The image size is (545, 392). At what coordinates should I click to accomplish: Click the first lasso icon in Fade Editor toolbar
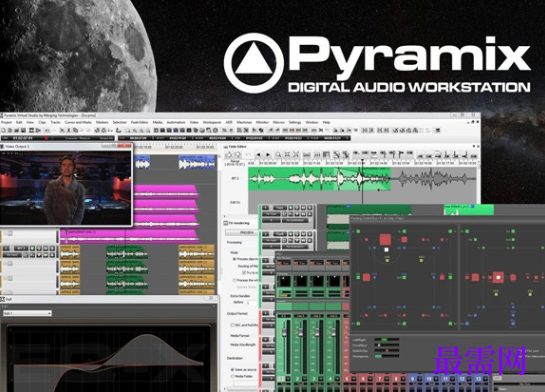coord(229,155)
